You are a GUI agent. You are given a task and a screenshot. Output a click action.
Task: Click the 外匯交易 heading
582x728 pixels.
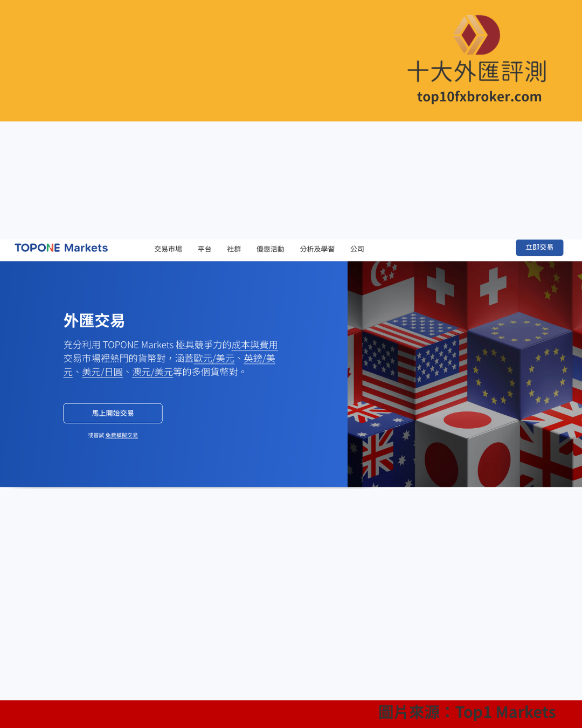pos(94,320)
